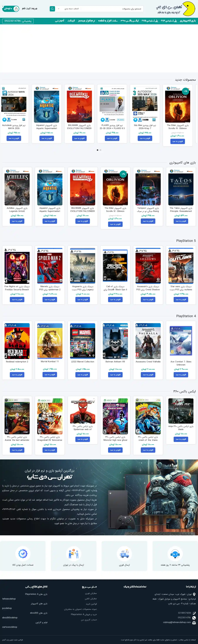Open the shopping cart bag icon
The image size is (198, 644).
16,9
